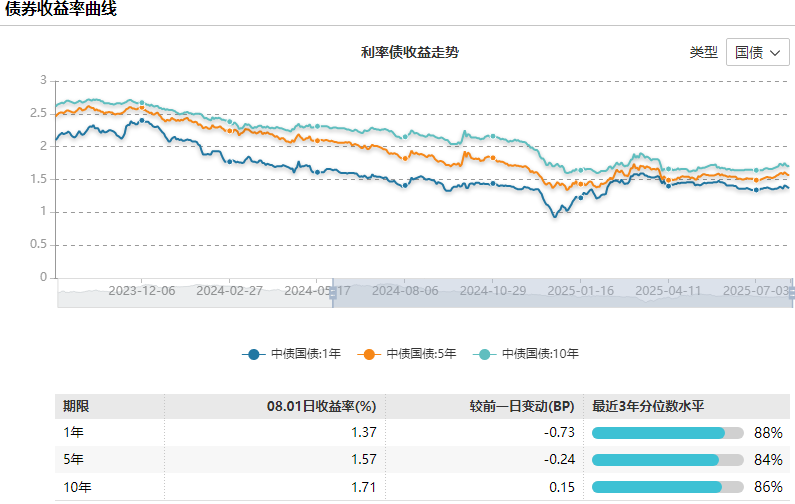This screenshot has height=504, width=795.
Task: Click the 2024-02-27 axis date label
Action: (x=229, y=291)
